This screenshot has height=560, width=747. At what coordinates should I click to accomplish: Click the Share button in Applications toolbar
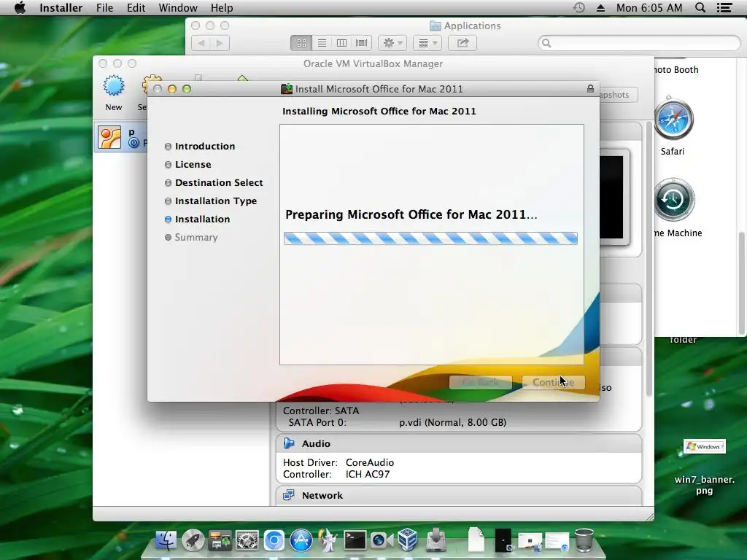pyautogui.click(x=462, y=43)
